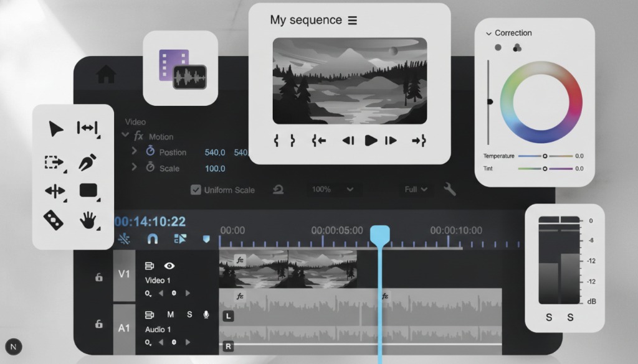Solo the Audio 1 track
This screenshot has height=364, width=638.
(x=189, y=314)
